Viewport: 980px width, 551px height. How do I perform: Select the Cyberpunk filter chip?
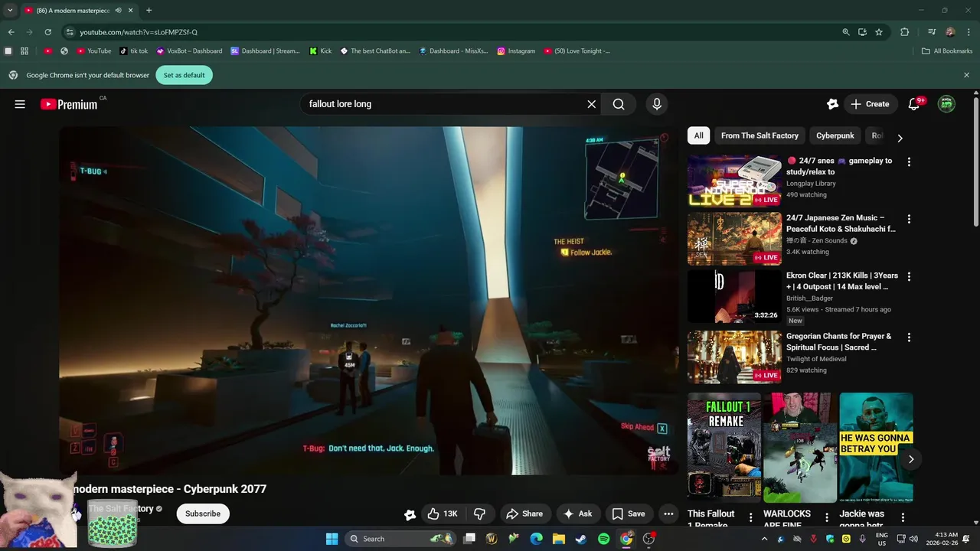point(835,135)
